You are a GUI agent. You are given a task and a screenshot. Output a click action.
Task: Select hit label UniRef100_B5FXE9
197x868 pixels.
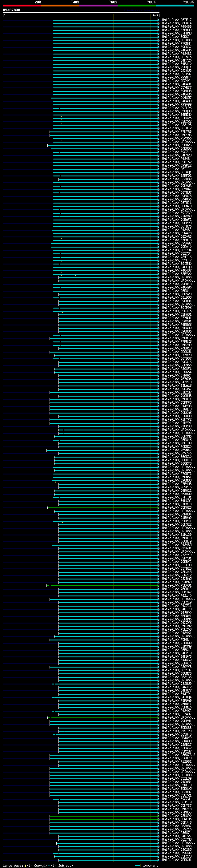pyautogui.click(x=176, y=603)
